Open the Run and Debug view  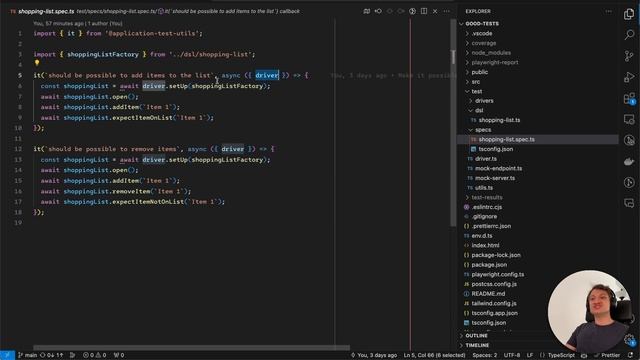[629, 77]
